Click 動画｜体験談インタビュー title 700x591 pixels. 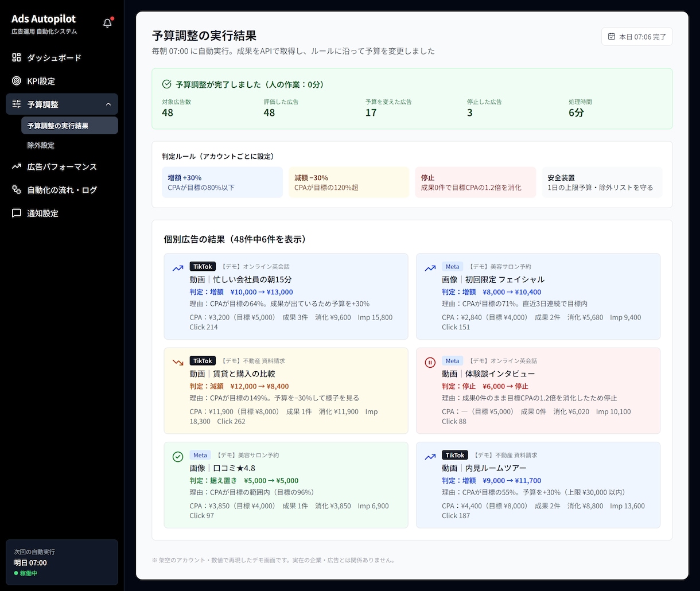[488, 374]
